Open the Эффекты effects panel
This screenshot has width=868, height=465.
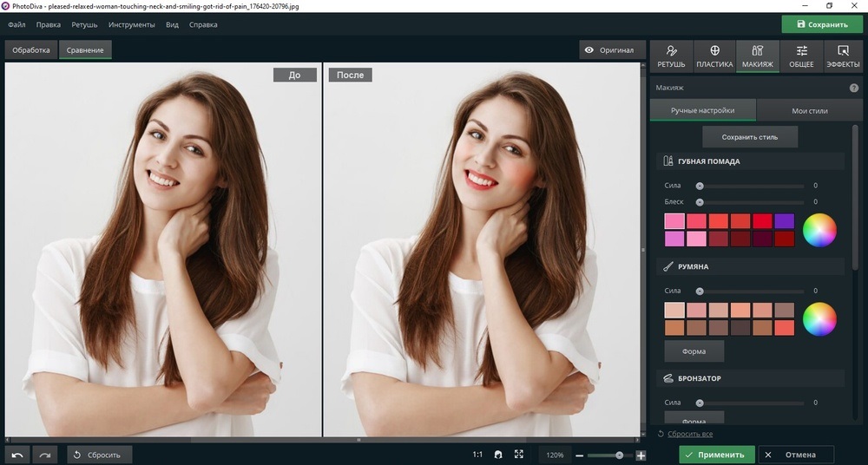click(843, 56)
